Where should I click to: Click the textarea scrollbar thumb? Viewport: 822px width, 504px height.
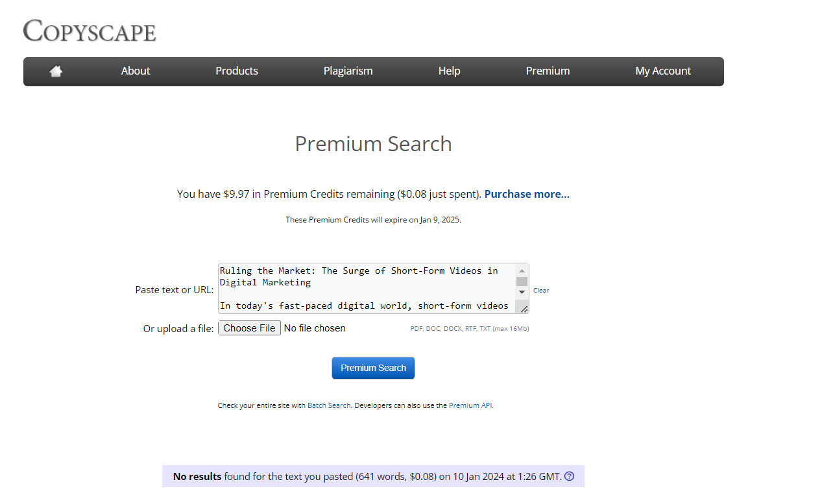coord(522,282)
